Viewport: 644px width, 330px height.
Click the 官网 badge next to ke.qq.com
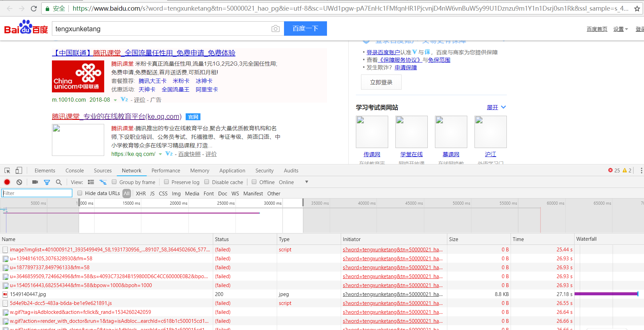(x=193, y=117)
